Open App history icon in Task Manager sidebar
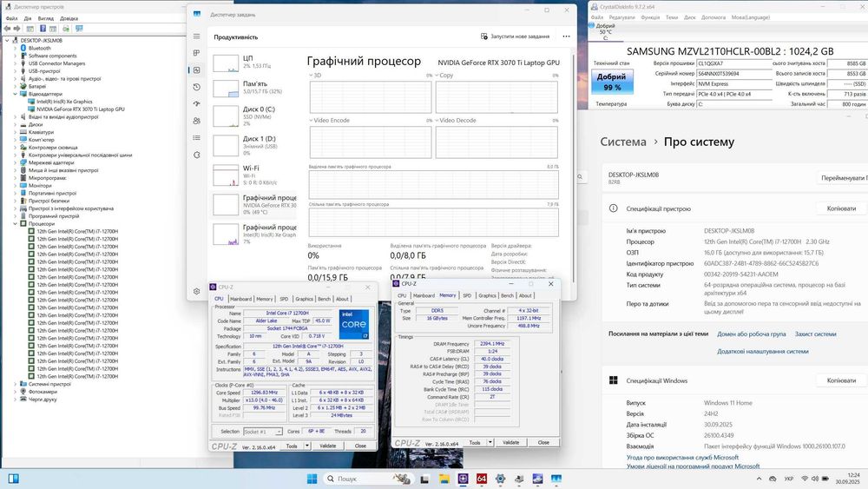The image size is (868, 489). pos(196,87)
